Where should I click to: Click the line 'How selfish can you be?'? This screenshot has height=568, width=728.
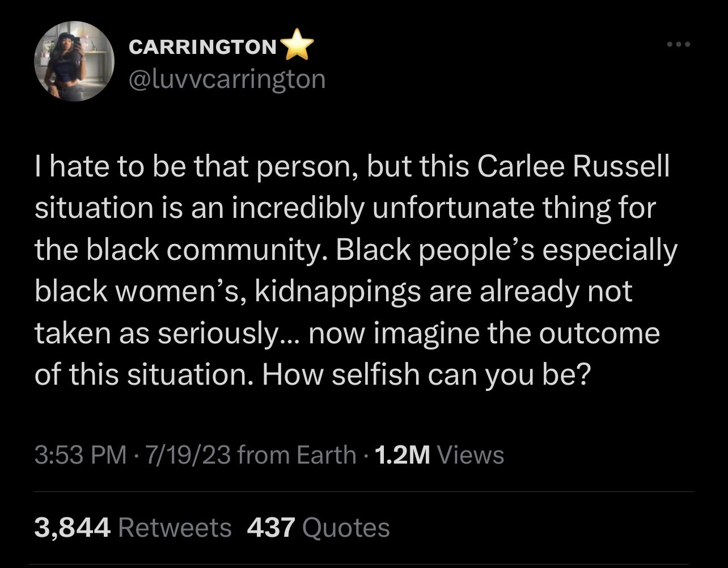pyautogui.click(x=426, y=374)
